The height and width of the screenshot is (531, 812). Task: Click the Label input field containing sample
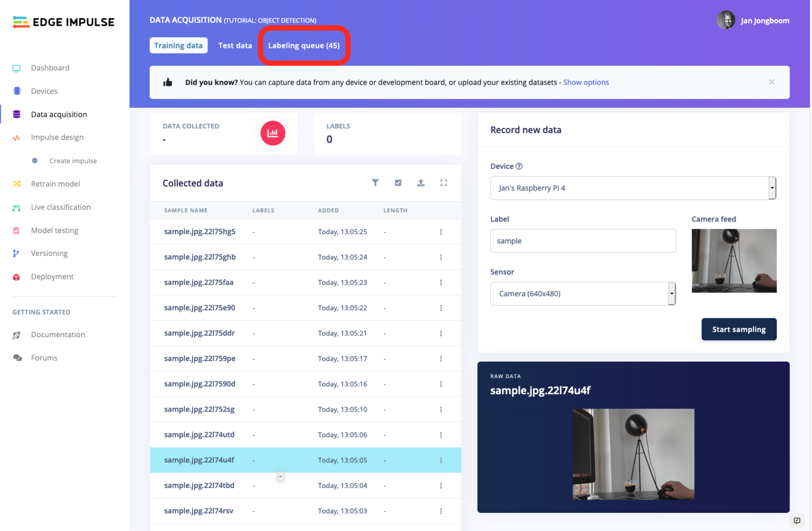coord(583,241)
